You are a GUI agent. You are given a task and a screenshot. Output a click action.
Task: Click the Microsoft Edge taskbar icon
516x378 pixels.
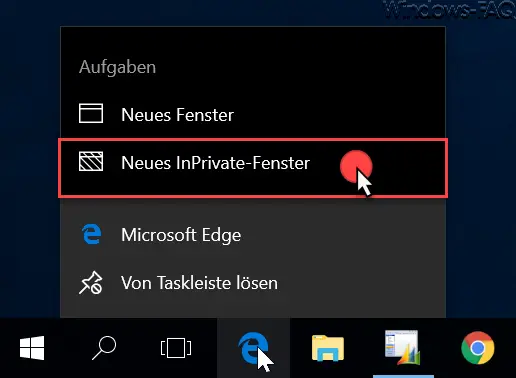253,348
